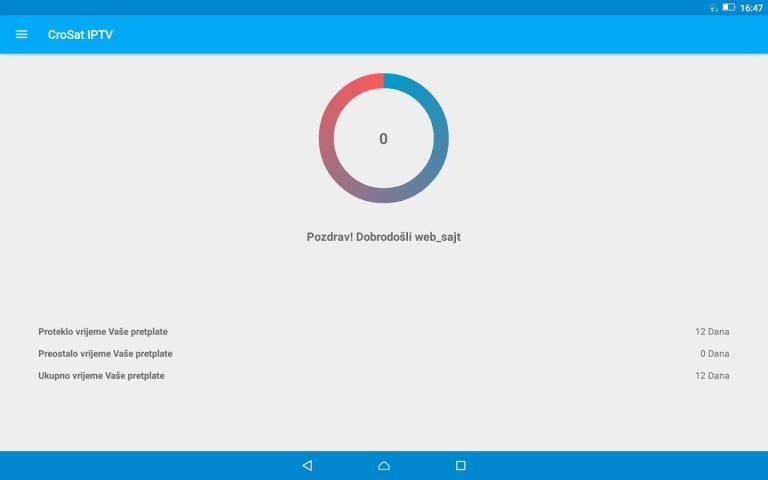Image resolution: width=768 pixels, height=480 pixels.
Task: Click the Pozdrav! Dobrodošli web_sajt greeting
Action: coord(383,237)
